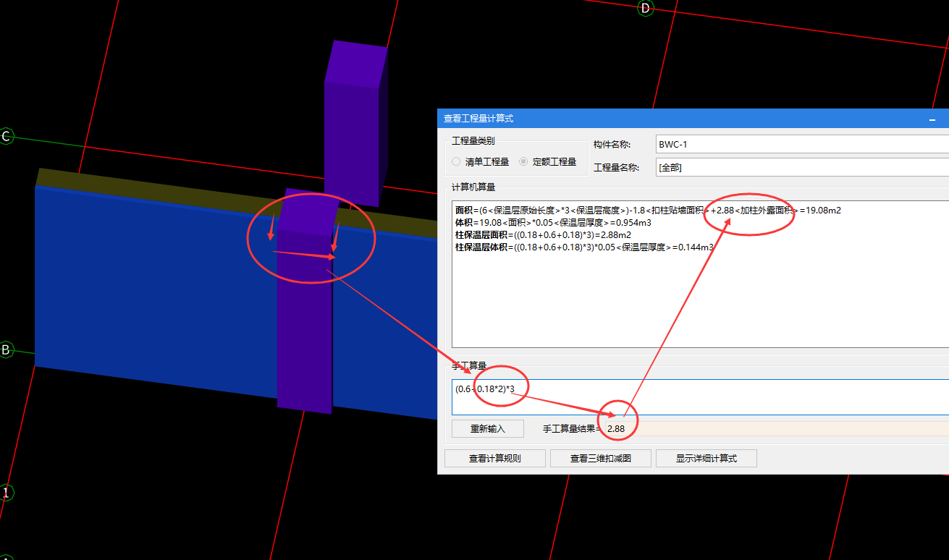Click the 工程量名称 field showing [全部]
This screenshot has width=949, height=560.
801,167
